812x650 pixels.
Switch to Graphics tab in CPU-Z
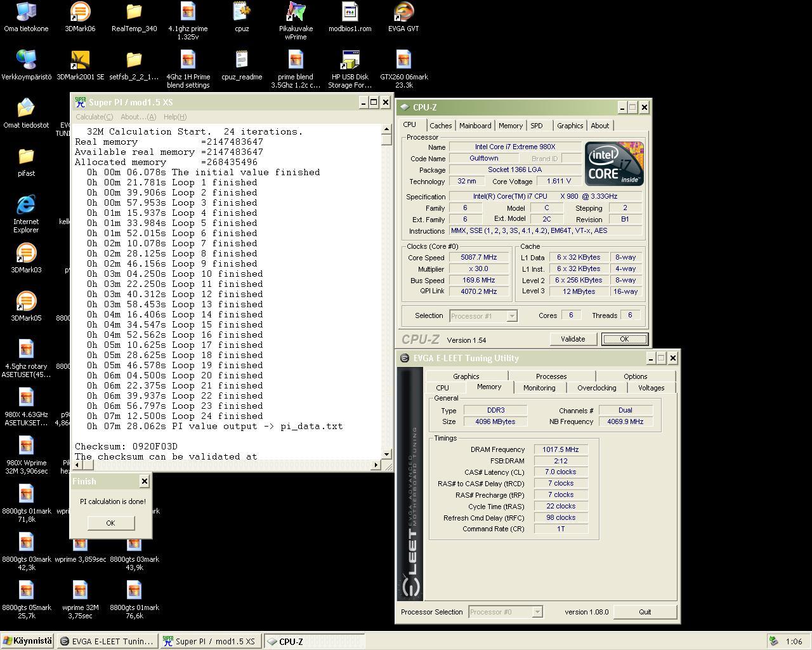pos(570,126)
